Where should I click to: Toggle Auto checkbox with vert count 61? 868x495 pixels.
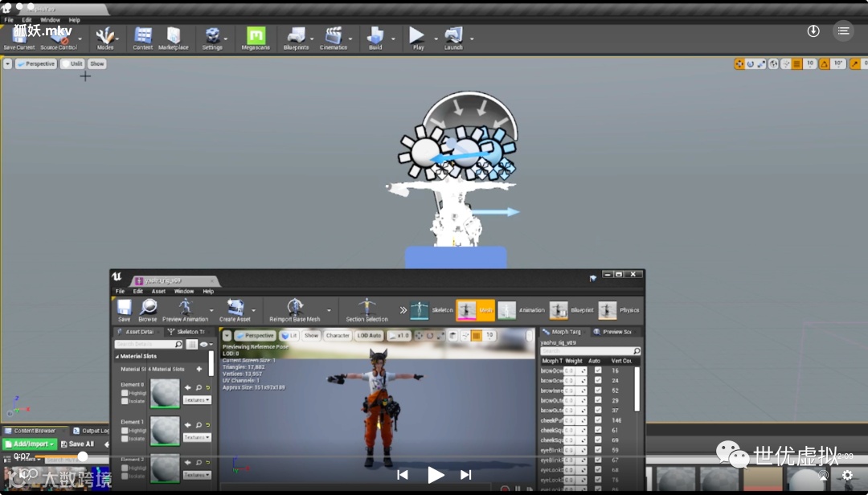(x=598, y=430)
